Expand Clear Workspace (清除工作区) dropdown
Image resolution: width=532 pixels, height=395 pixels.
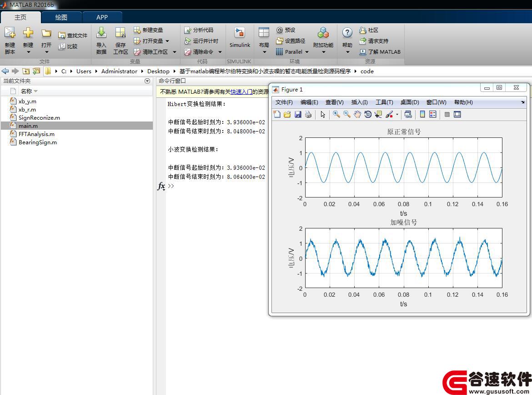pyautogui.click(x=175, y=52)
